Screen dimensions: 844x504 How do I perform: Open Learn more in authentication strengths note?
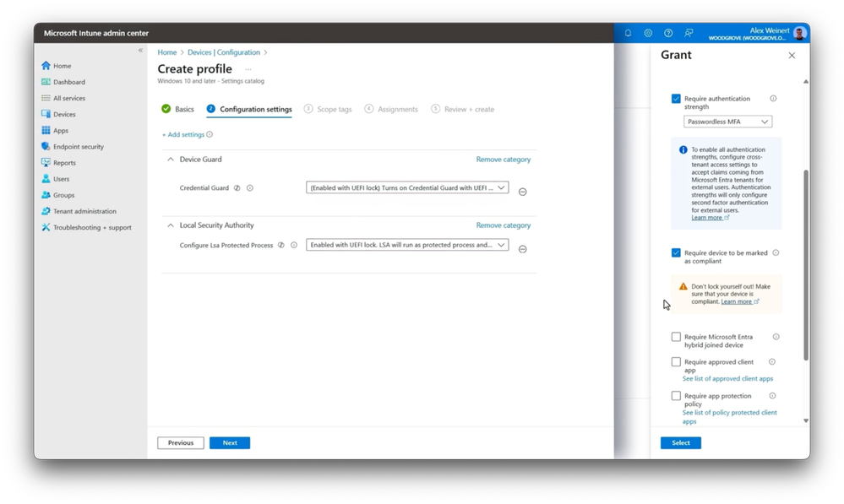710,217
